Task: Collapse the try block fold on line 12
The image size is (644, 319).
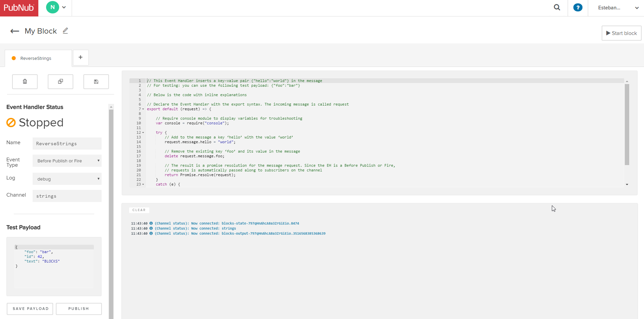Action: pos(143,133)
